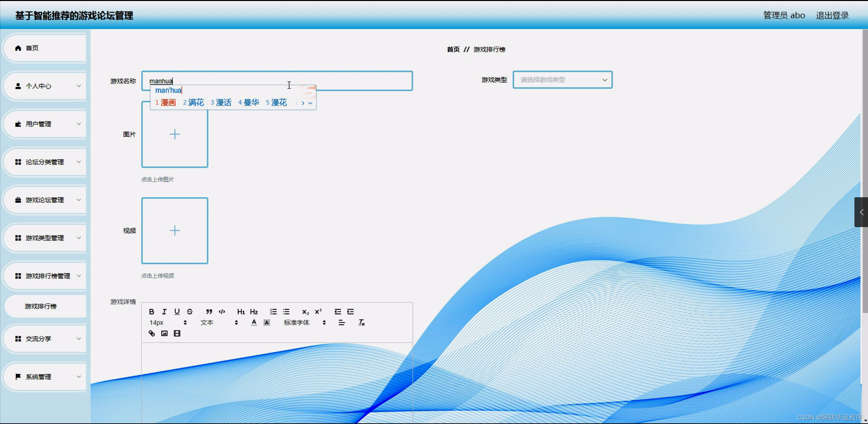Insert a video in the editor
The image size is (868, 424).
[x=177, y=334]
